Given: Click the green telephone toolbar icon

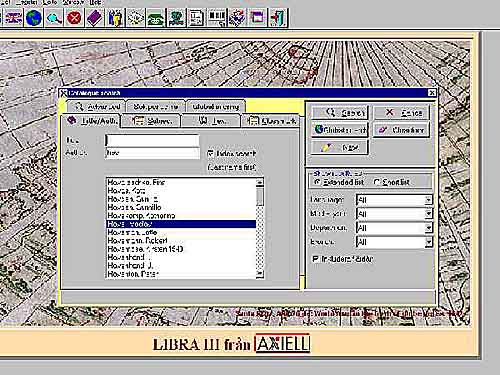Looking at the screenshot, I should pyautogui.click(x=156, y=17).
